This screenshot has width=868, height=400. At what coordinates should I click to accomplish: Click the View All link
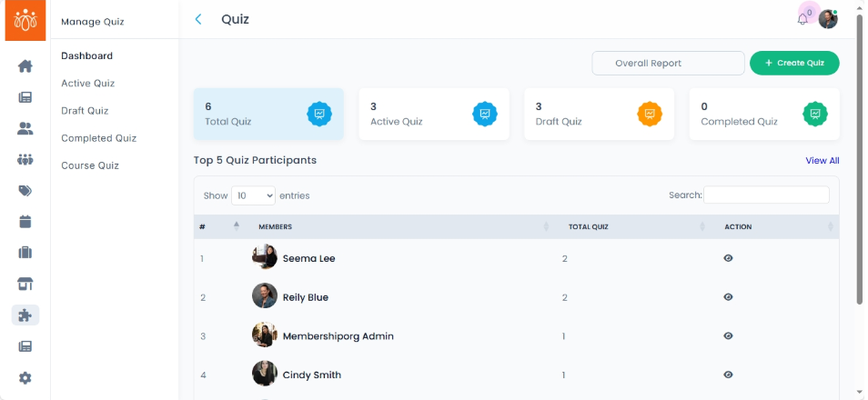pos(822,161)
